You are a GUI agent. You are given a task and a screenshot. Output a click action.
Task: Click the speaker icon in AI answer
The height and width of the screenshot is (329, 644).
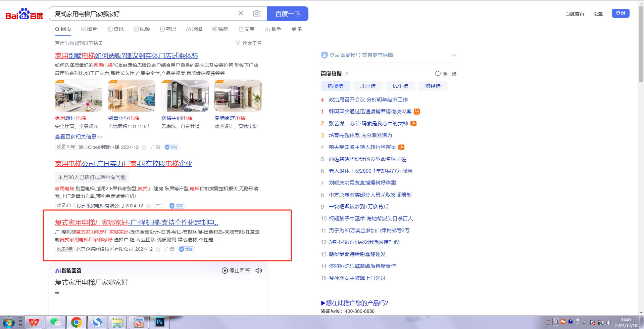click(x=258, y=271)
